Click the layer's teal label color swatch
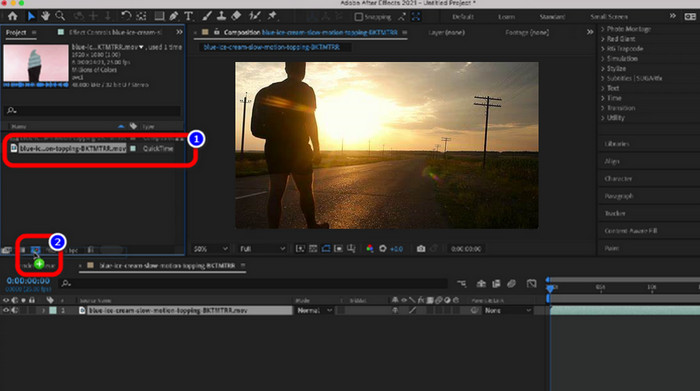 53,310
